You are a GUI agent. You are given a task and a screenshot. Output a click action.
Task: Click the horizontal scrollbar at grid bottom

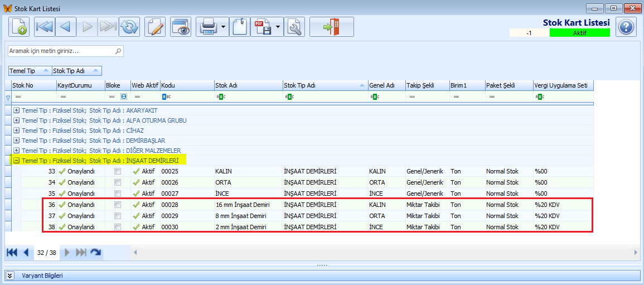385,252
